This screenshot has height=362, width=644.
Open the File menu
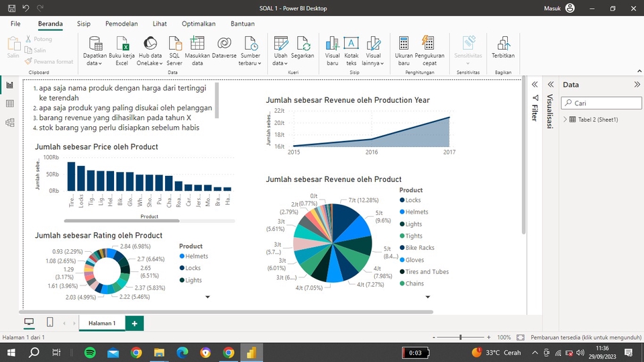15,24
